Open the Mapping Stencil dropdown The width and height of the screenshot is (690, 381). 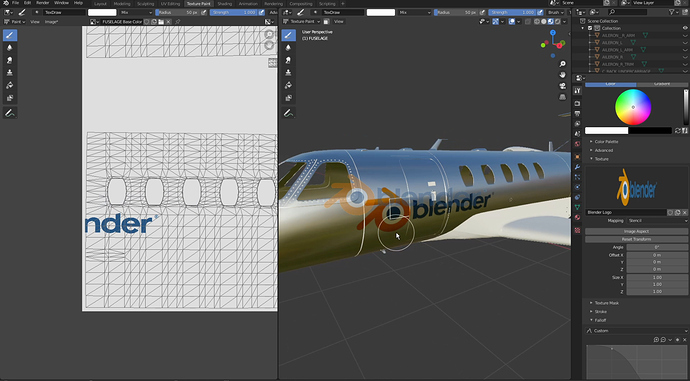(657, 221)
